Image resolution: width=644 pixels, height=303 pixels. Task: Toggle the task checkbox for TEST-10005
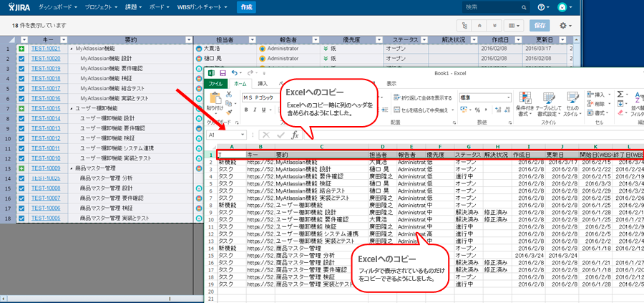[21, 218]
